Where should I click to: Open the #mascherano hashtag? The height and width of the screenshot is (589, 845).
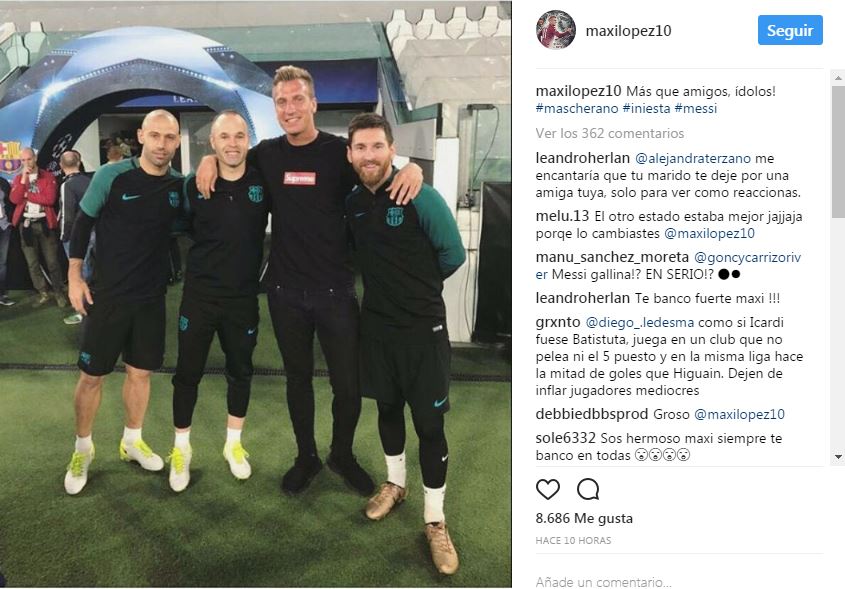click(x=577, y=108)
